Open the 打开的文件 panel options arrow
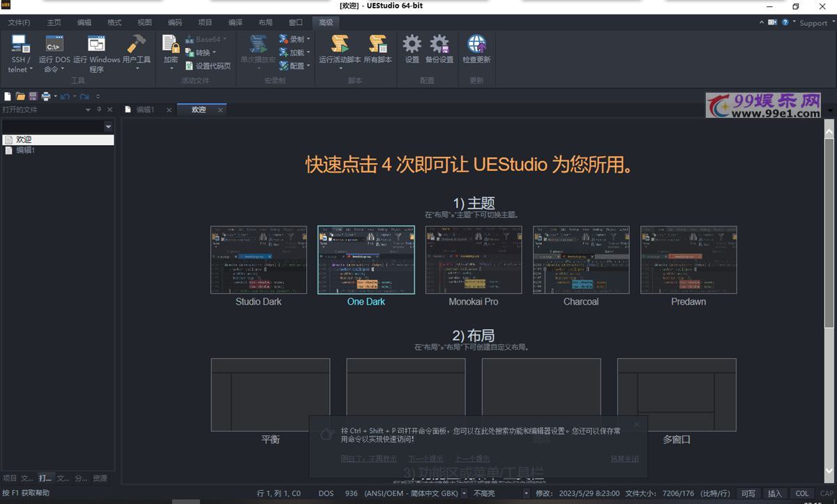Viewport: 837px width, 504px height. (88, 109)
